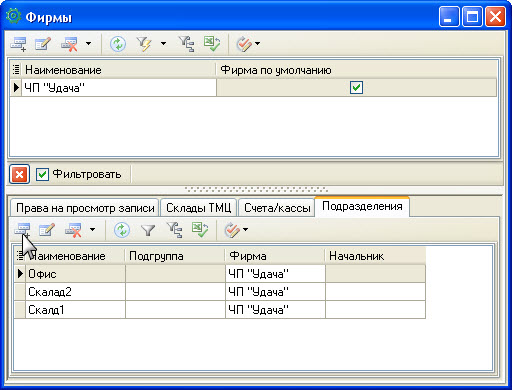The height and width of the screenshot is (390, 512).
Task: Switch to Права на просмотр записи tab
Action: tap(85, 208)
